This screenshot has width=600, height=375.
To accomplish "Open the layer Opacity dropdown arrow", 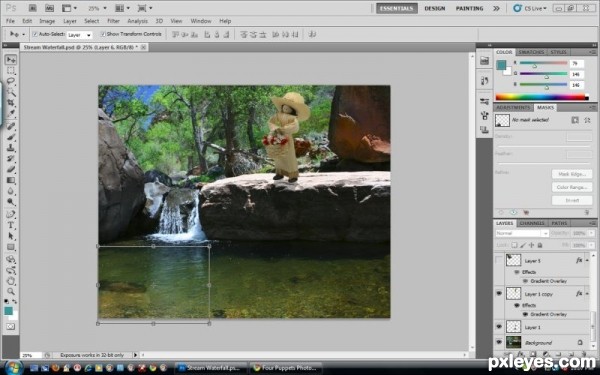I will 592,233.
